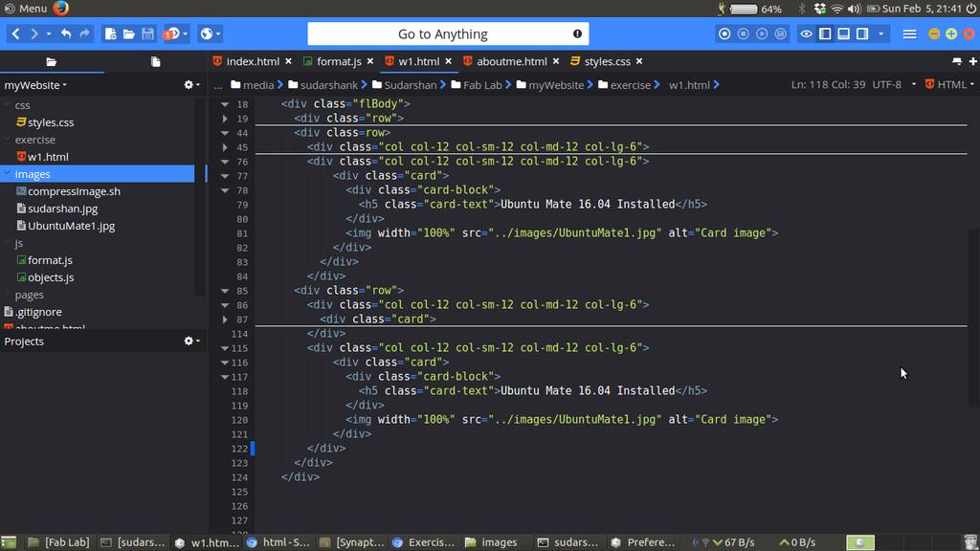Switch to format.js tab
The height and width of the screenshot is (551, 980).
339,61
